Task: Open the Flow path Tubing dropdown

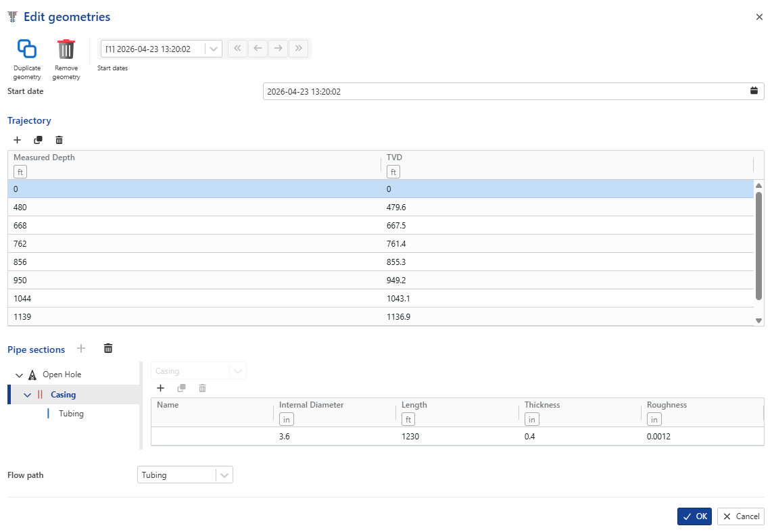Action: tap(224, 475)
